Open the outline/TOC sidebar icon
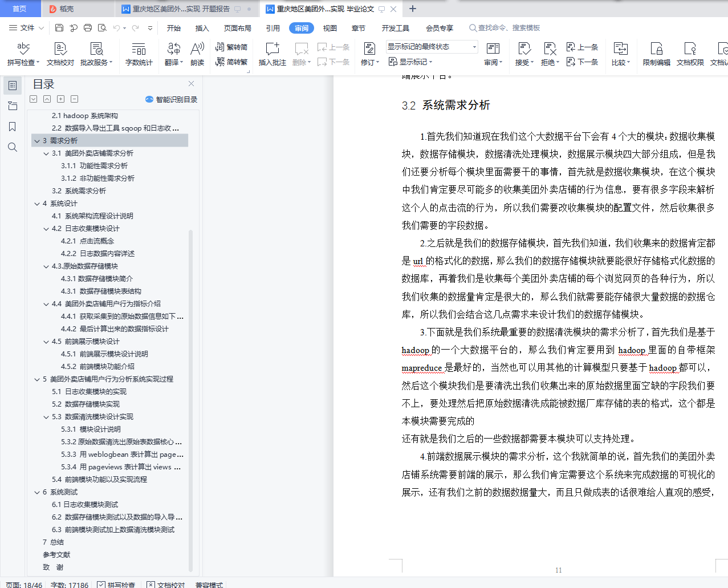This screenshot has width=728, height=588. [13, 86]
